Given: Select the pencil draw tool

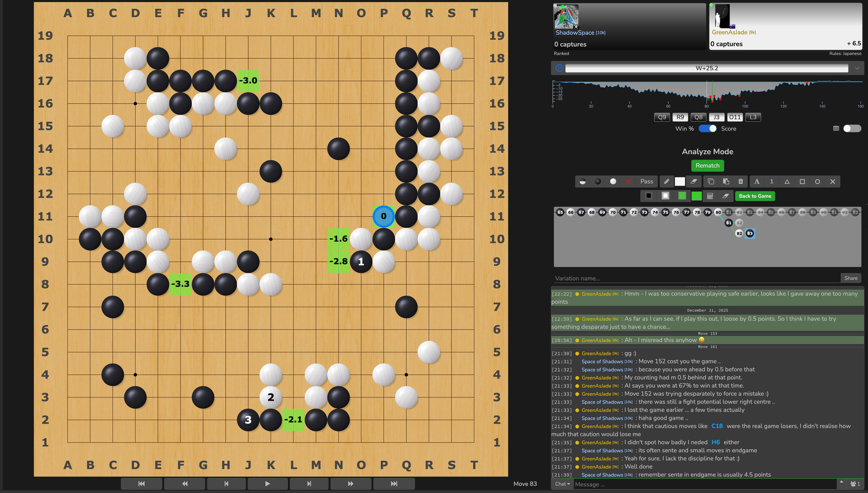Looking at the screenshot, I should pos(666,181).
